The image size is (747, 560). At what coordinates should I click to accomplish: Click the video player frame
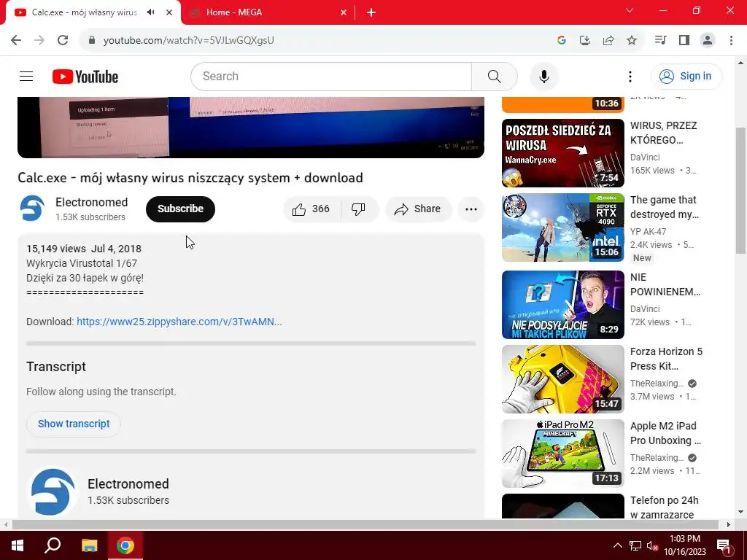[251, 127]
